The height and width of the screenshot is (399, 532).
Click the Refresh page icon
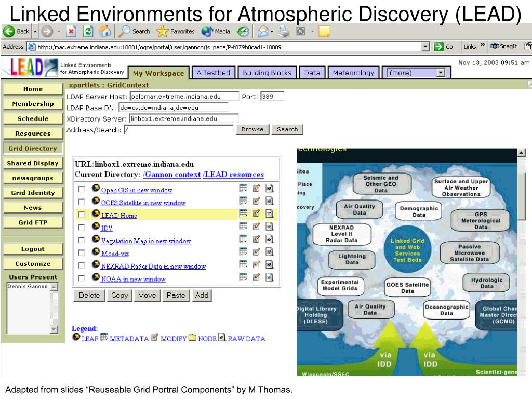pos(88,32)
